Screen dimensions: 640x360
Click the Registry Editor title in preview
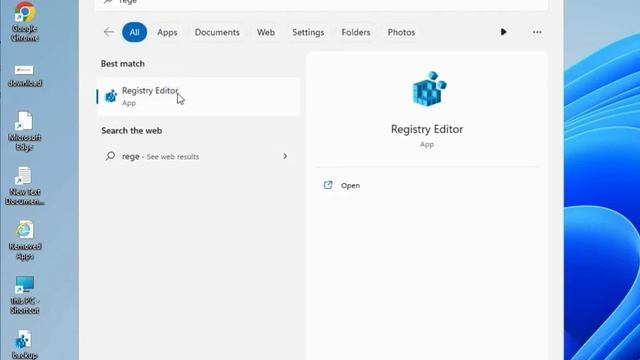[427, 129]
